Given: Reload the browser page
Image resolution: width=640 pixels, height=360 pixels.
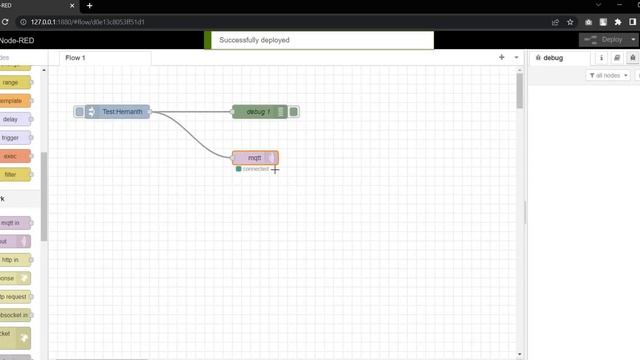Looking at the screenshot, I should click(x=5, y=22).
